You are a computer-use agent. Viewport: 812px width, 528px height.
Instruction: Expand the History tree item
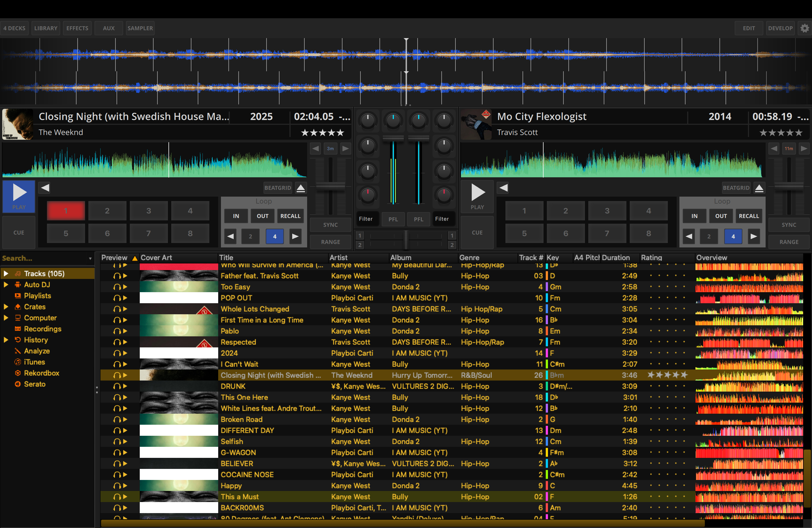click(x=6, y=340)
